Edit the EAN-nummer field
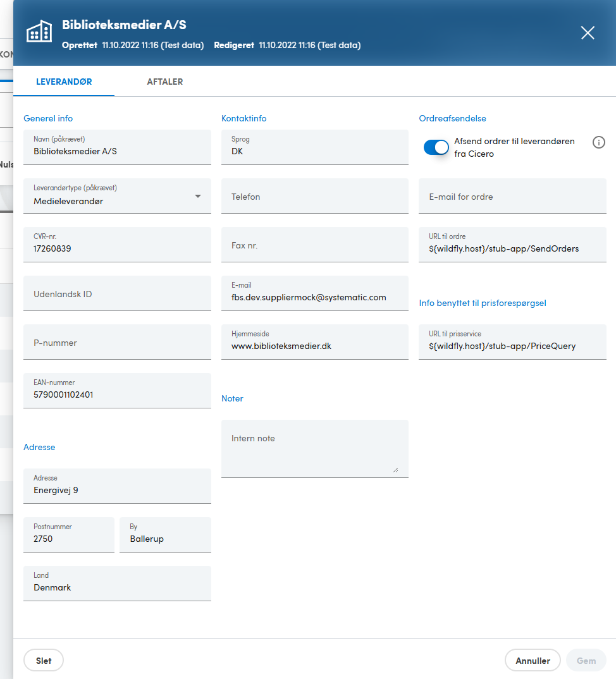The image size is (616, 679). [117, 391]
